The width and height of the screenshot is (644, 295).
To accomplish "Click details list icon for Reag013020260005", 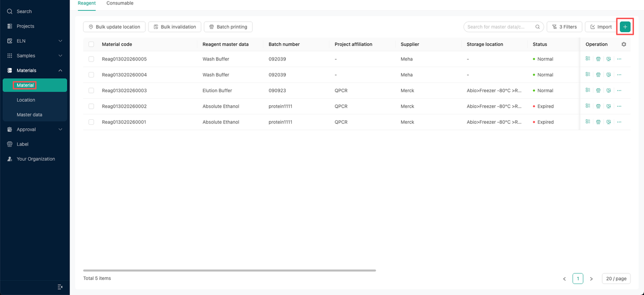I will [588, 59].
